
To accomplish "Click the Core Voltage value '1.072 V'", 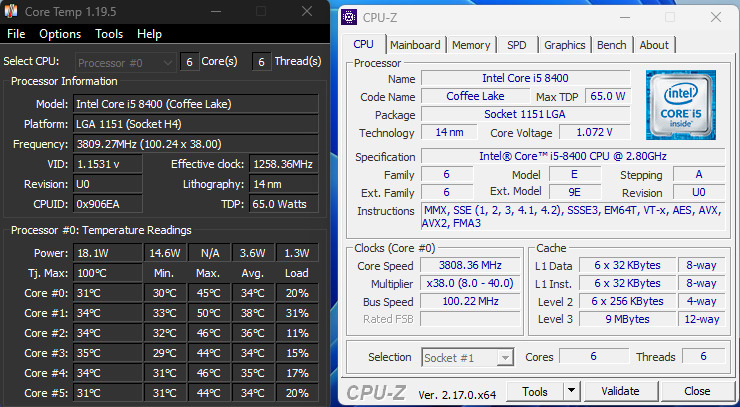I will [595, 132].
